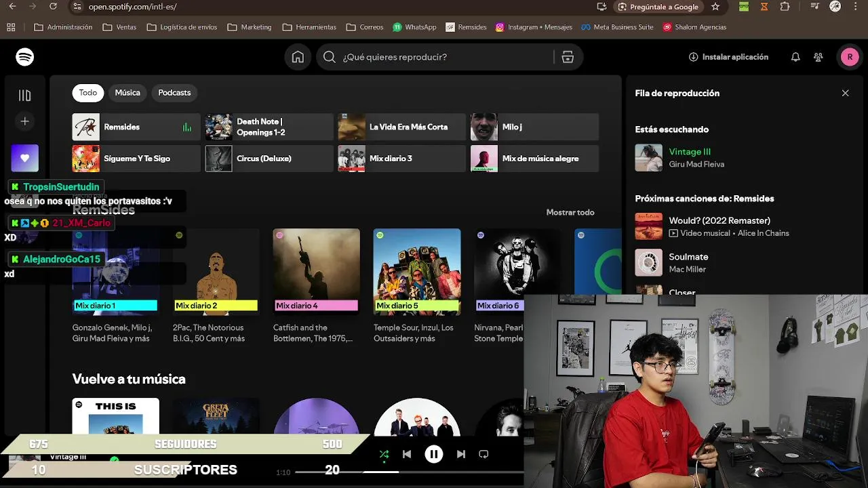Open the THIS IS playlist card
868x488 pixels.
[116, 416]
